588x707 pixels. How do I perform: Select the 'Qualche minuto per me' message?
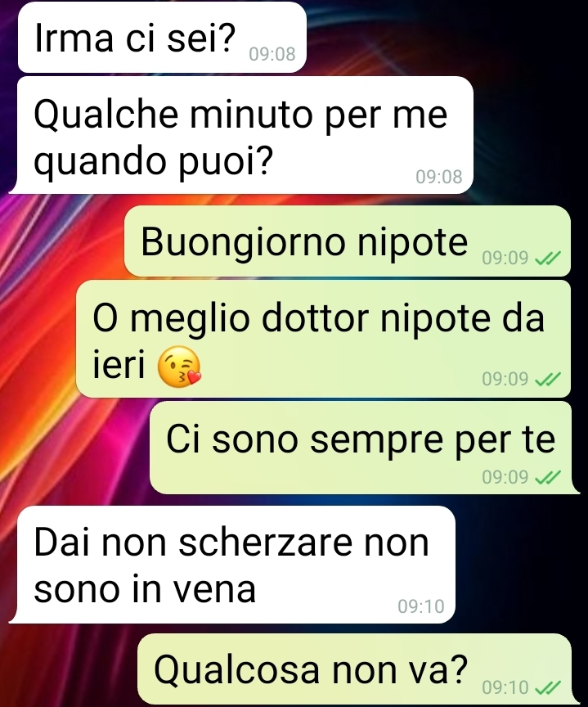(x=241, y=135)
